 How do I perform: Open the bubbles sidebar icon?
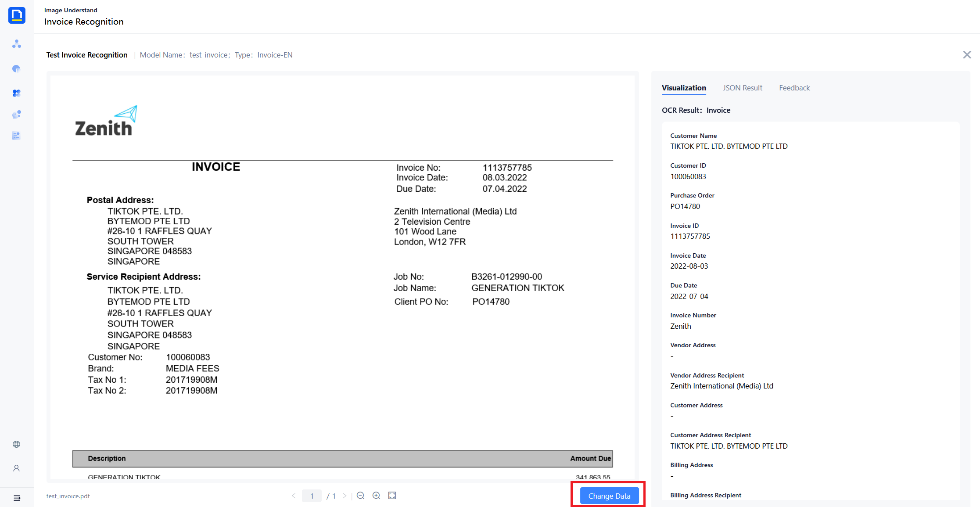(x=17, y=115)
